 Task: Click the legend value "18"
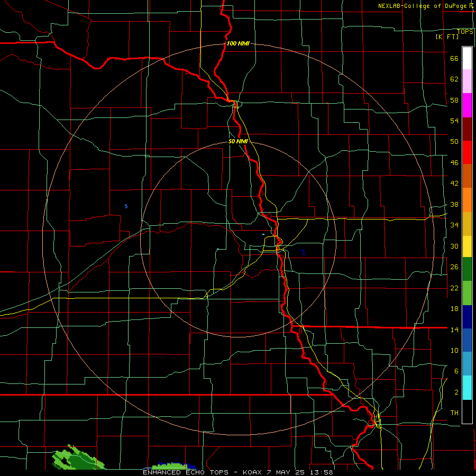click(454, 309)
